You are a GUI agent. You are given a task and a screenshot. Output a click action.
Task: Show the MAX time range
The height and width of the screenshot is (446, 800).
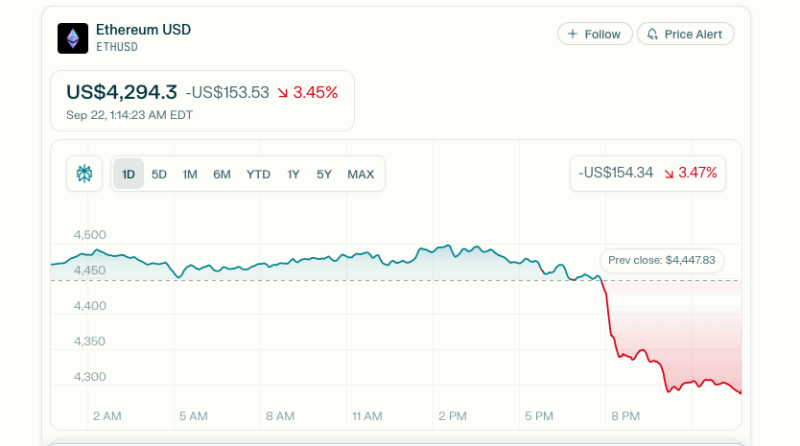click(360, 174)
